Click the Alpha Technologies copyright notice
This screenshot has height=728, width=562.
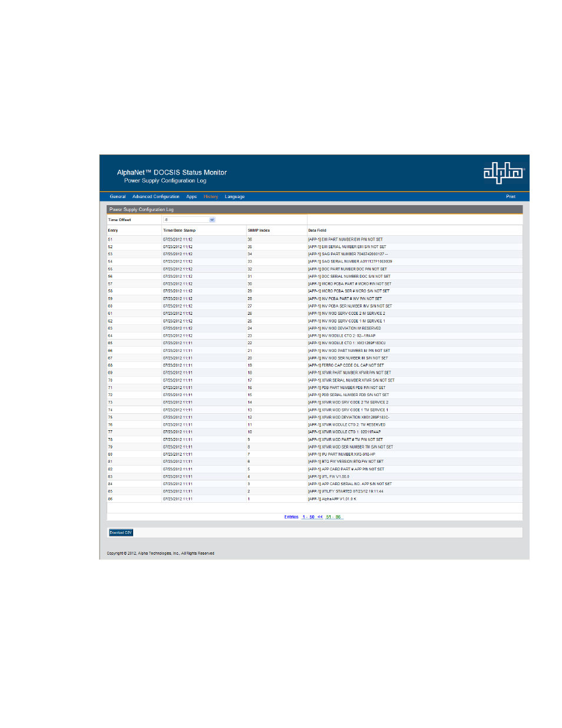click(x=160, y=554)
